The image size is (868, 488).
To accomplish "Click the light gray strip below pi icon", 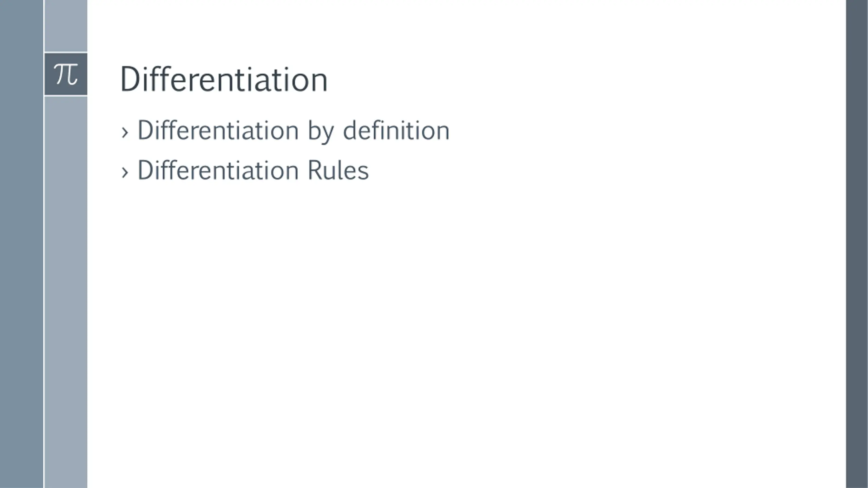I will pyautogui.click(x=66, y=292).
